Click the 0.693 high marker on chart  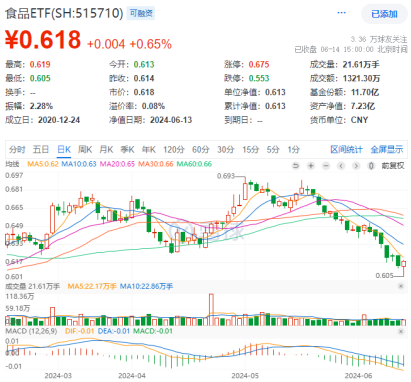[x=226, y=176]
